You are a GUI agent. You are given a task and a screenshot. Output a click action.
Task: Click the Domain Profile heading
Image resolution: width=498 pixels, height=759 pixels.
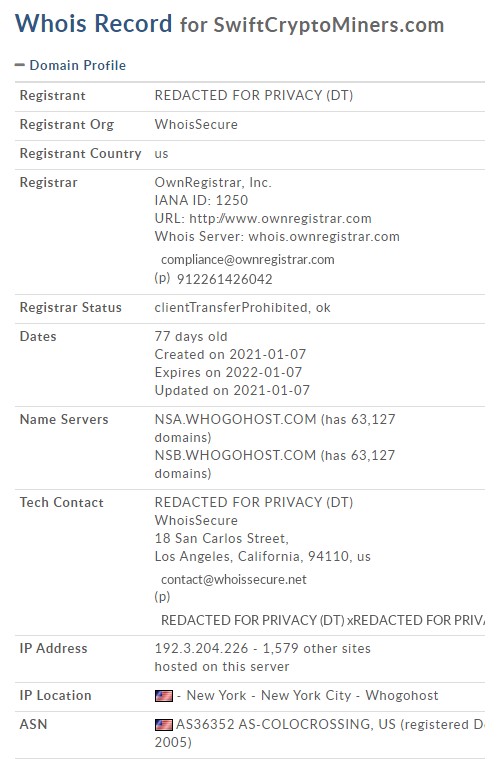[x=77, y=65]
